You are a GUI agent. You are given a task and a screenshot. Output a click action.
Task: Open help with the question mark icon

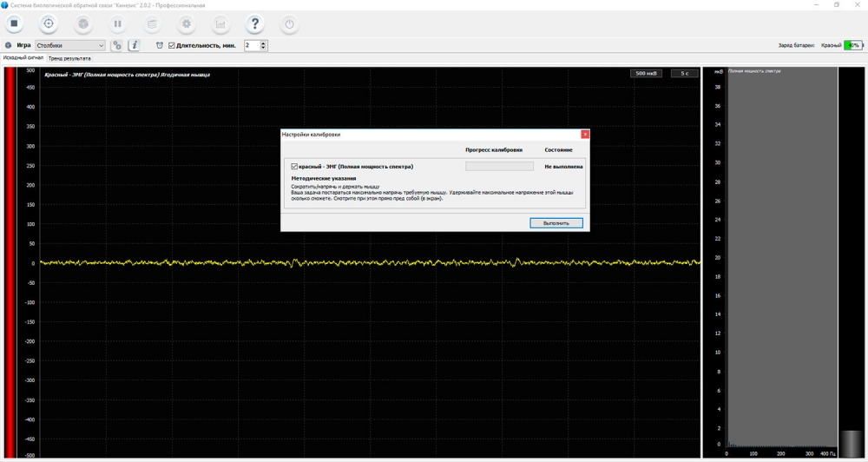tap(254, 23)
